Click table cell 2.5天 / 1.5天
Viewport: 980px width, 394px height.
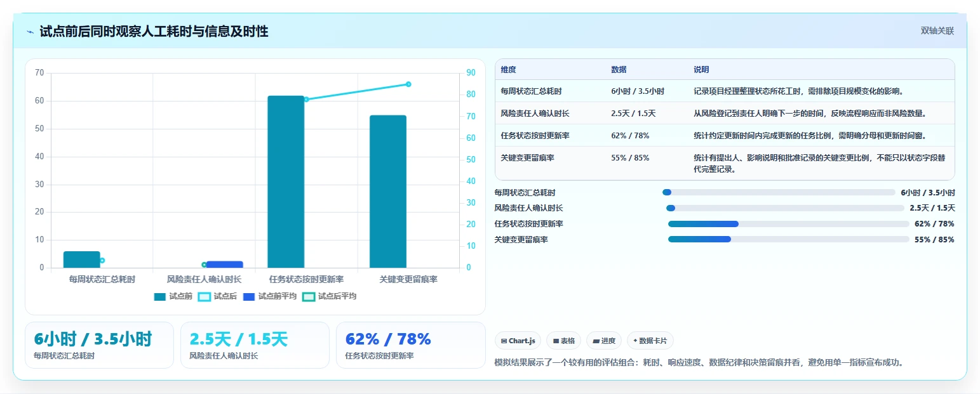633,114
